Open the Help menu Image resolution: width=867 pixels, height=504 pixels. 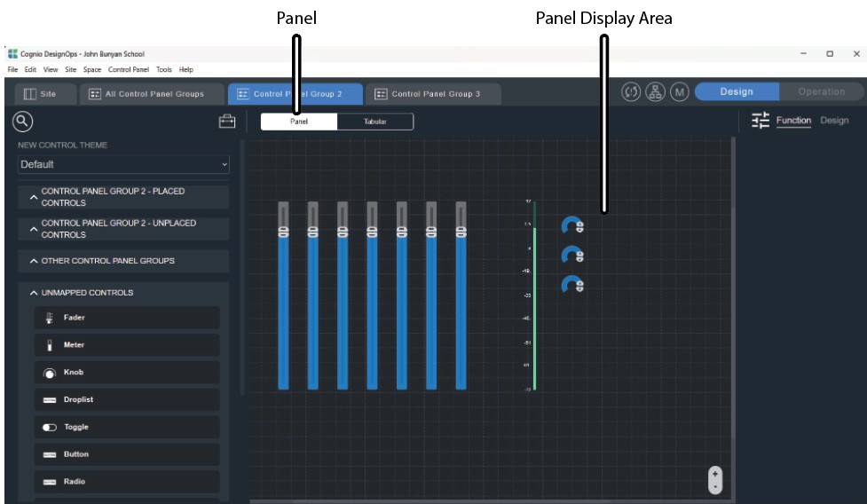[186, 69]
